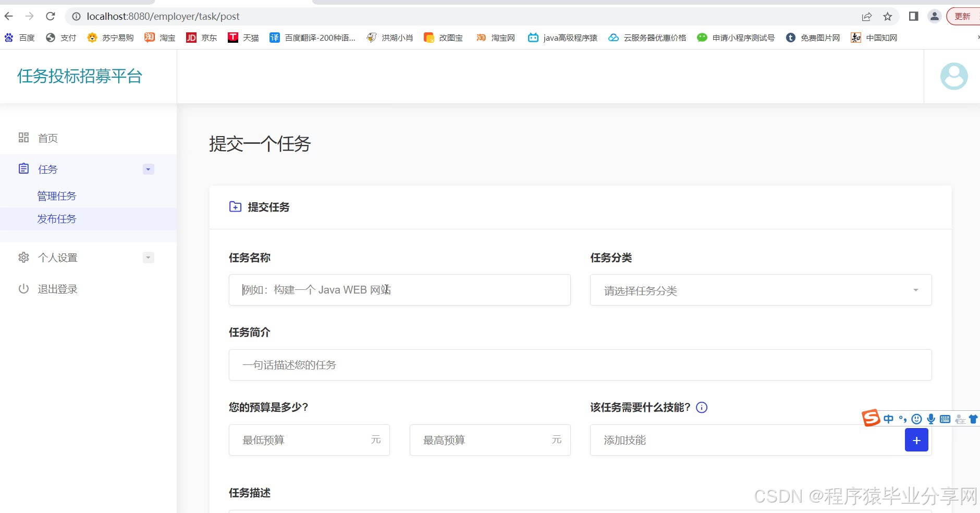Click the blue plus add-skill button
The height and width of the screenshot is (513, 980).
tap(916, 440)
